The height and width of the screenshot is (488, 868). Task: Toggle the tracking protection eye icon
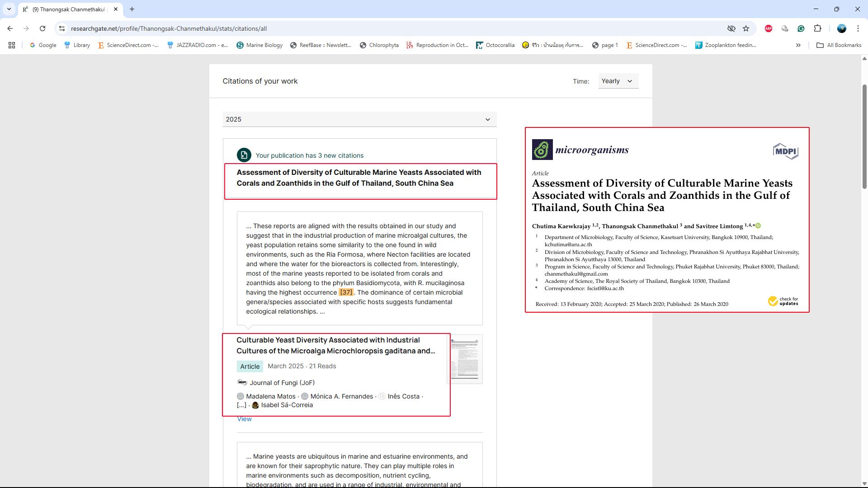coord(731,28)
